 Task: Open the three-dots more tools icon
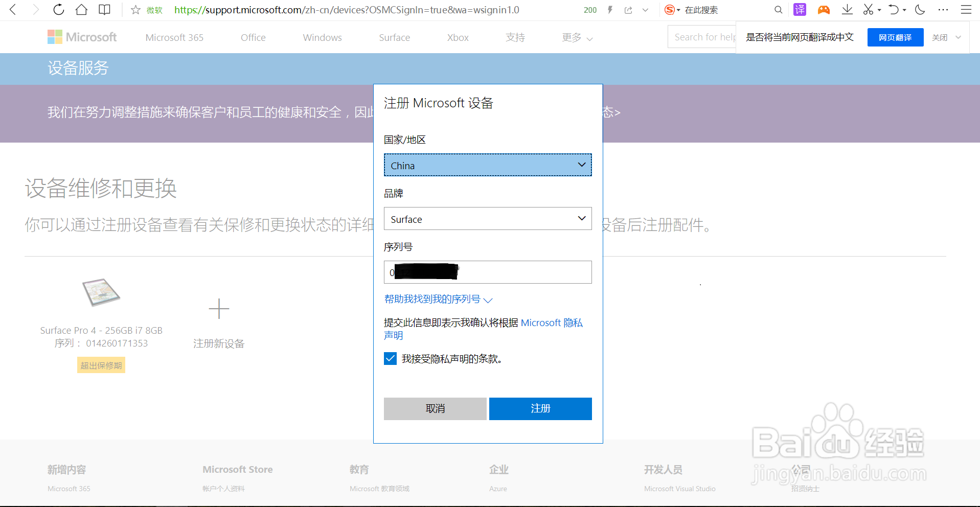(943, 10)
